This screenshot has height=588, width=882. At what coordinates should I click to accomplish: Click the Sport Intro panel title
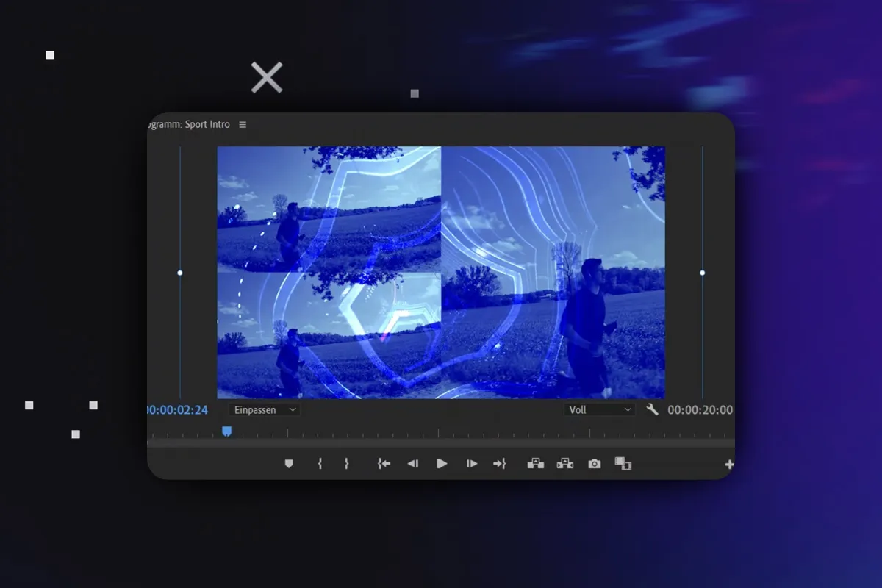[189, 125]
